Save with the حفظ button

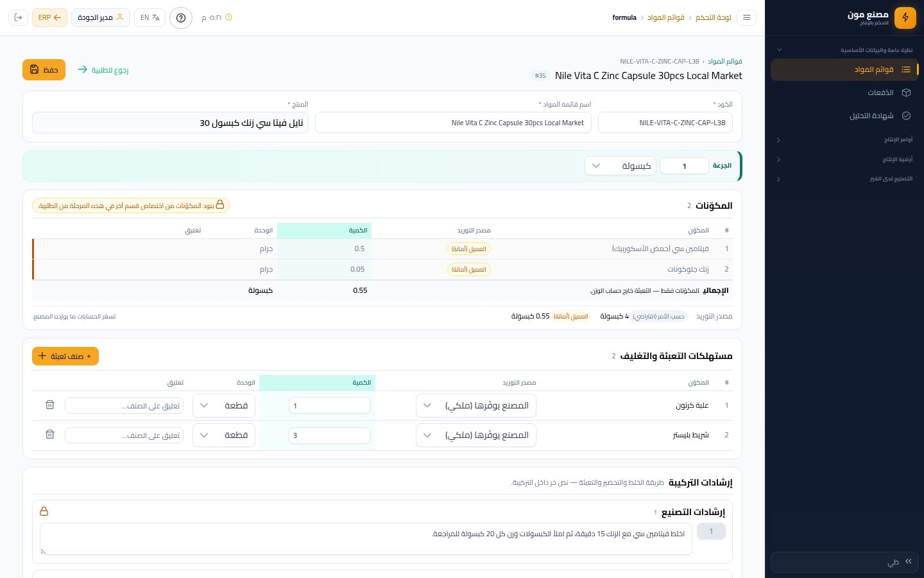pyautogui.click(x=44, y=69)
